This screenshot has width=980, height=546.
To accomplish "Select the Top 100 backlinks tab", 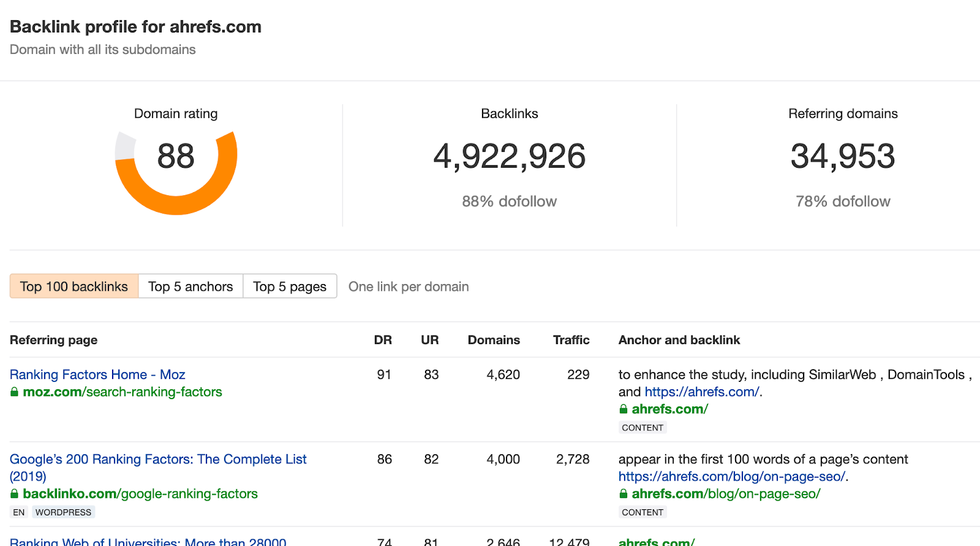I will point(74,286).
